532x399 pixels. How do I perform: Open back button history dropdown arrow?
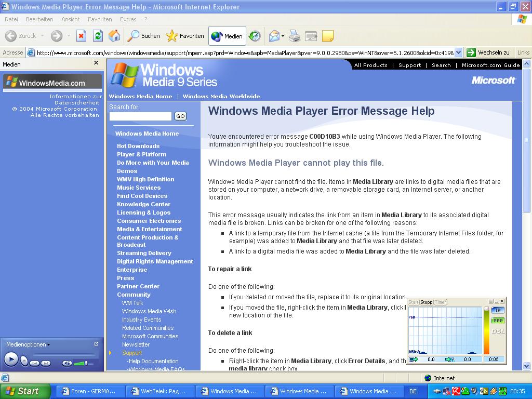tap(42, 36)
